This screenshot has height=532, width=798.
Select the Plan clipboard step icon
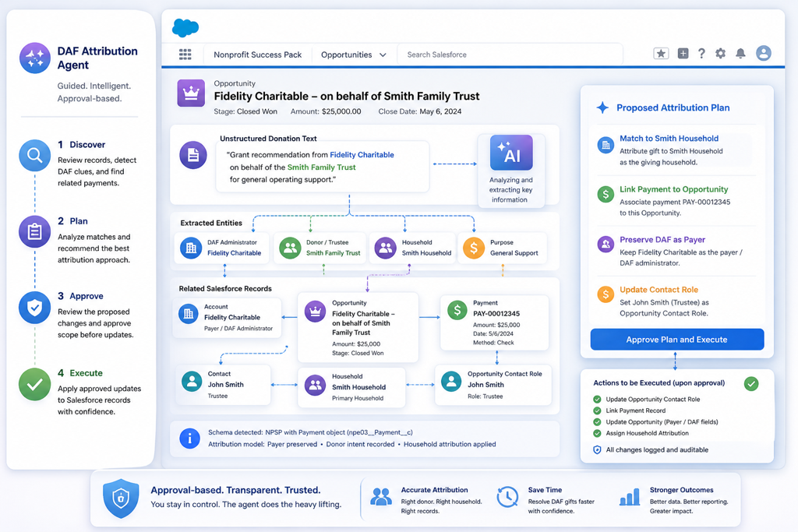[x=34, y=231]
